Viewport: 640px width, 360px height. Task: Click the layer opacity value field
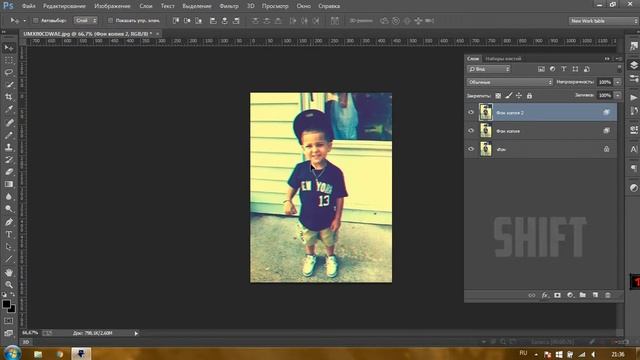coord(604,82)
